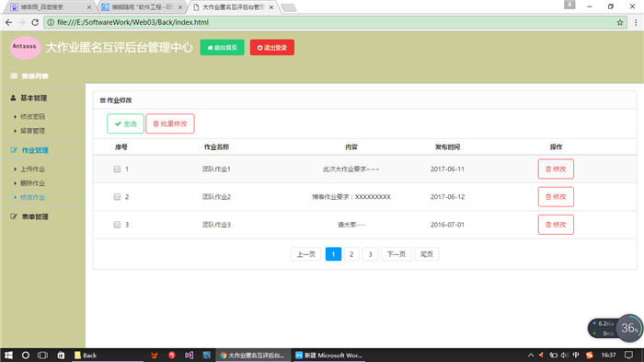Close the 博客园_百度搜索 tab
The width and height of the screenshot is (644, 362).
[x=89, y=7]
